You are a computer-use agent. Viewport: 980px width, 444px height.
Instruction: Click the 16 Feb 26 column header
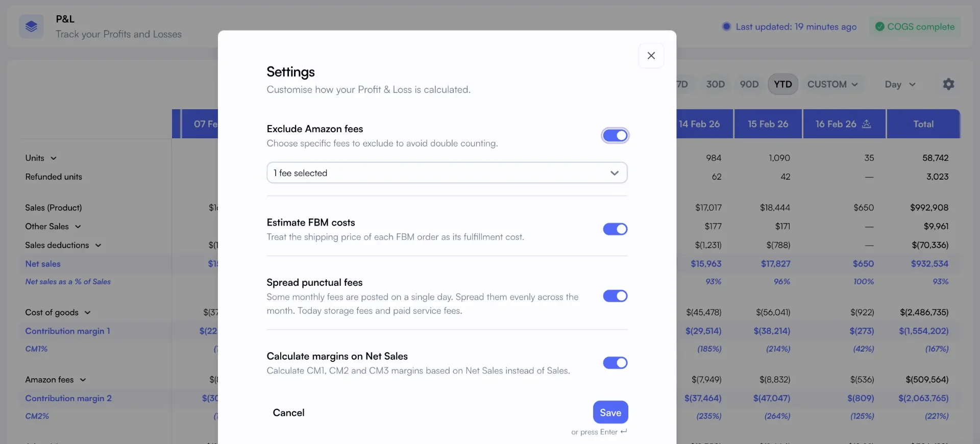pyautogui.click(x=844, y=124)
